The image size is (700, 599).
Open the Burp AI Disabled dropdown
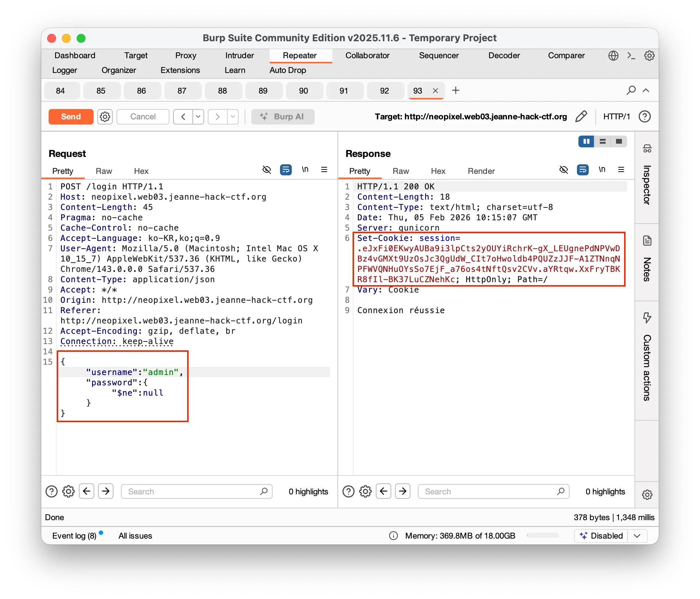637,536
